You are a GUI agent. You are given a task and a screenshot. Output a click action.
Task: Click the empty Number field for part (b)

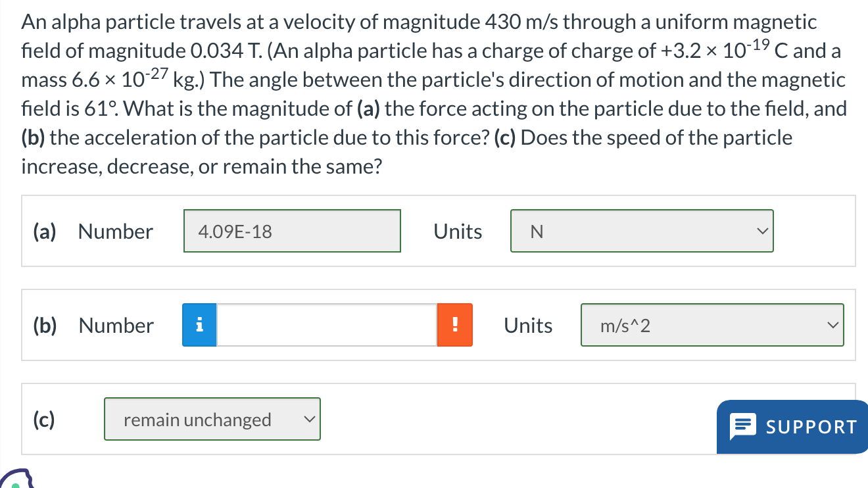click(x=327, y=324)
